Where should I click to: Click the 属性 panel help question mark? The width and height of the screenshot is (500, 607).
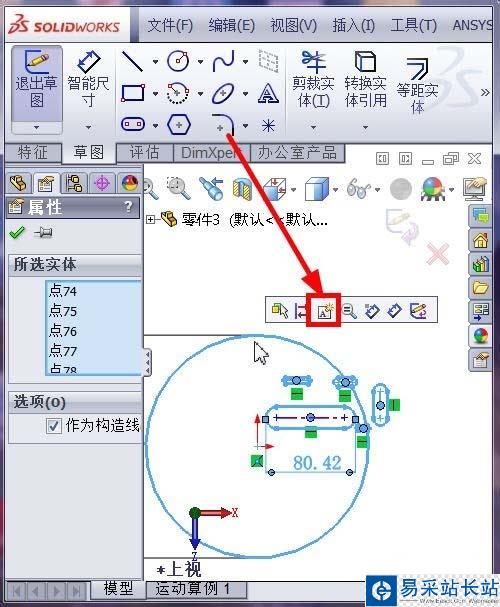coord(128,206)
